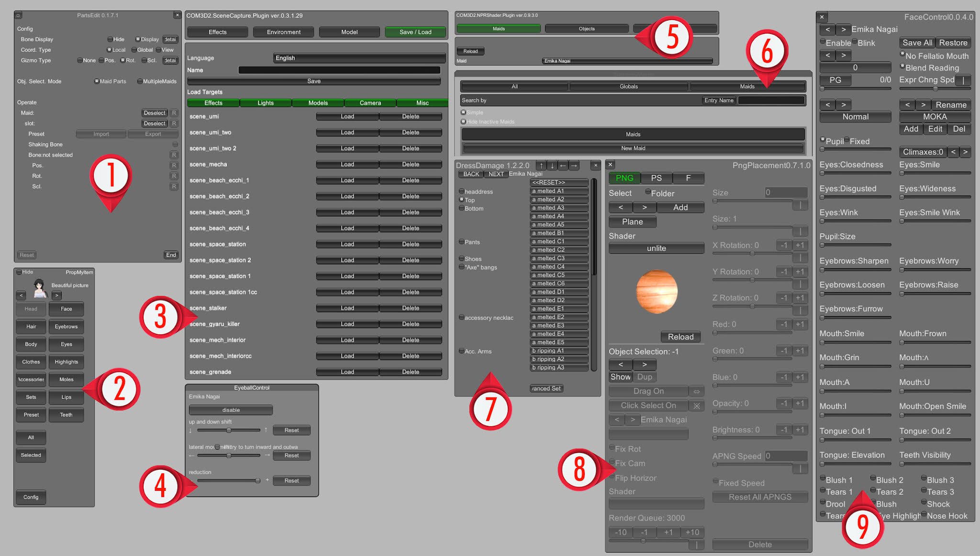
Task: Switch to the PS tab in PngPlacement
Action: click(656, 178)
